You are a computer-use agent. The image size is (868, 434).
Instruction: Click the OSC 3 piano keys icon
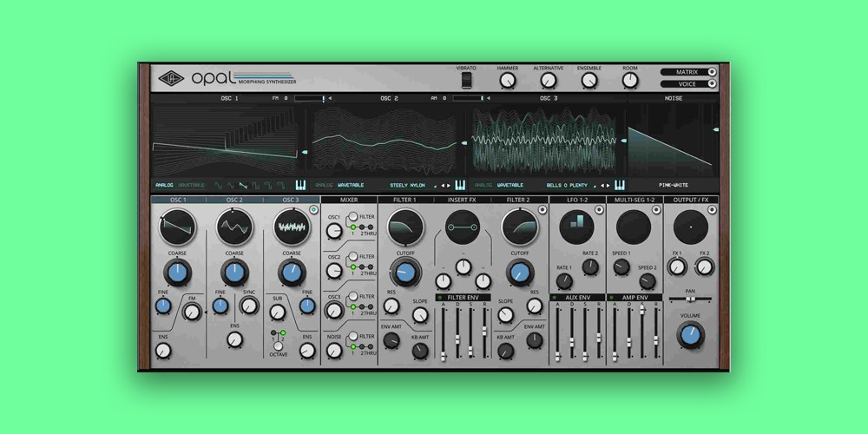click(x=620, y=185)
